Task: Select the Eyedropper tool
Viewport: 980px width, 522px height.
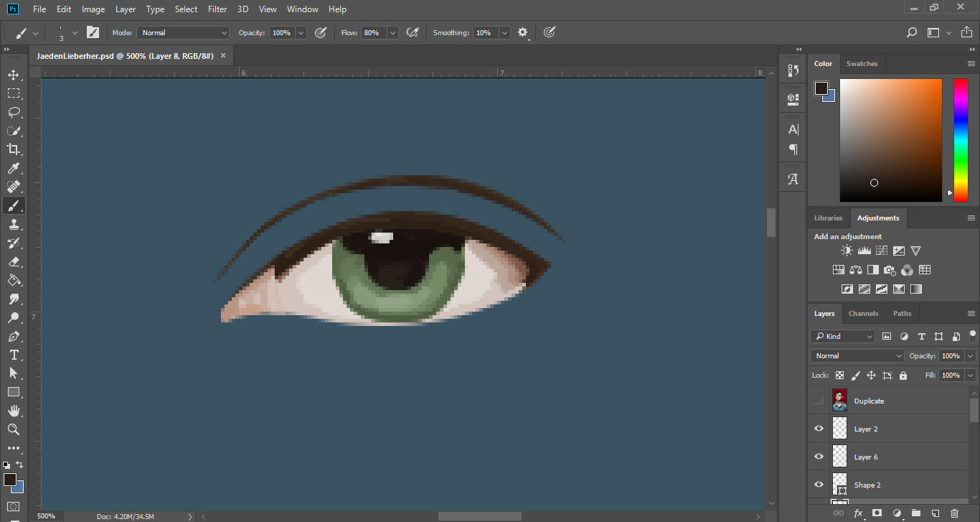Action: click(x=14, y=168)
